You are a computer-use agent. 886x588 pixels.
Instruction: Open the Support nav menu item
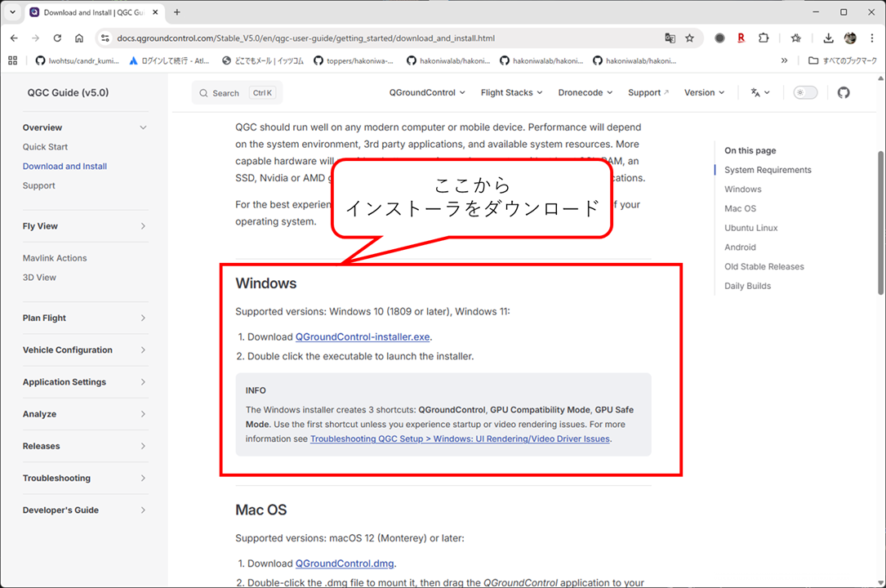point(648,92)
